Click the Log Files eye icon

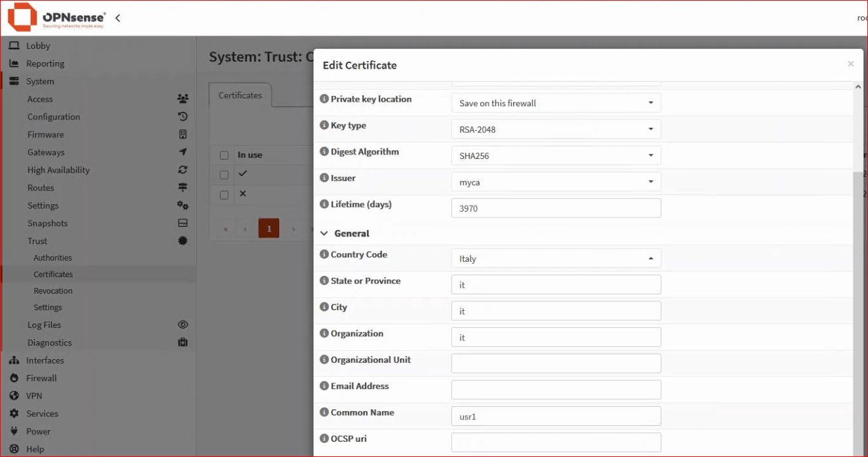pyautogui.click(x=183, y=325)
